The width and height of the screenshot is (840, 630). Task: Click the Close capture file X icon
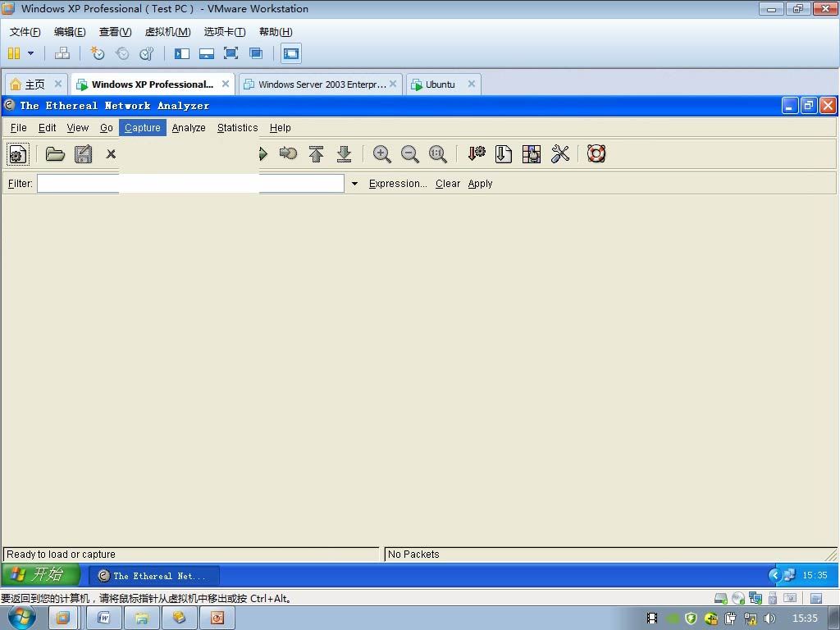click(111, 154)
